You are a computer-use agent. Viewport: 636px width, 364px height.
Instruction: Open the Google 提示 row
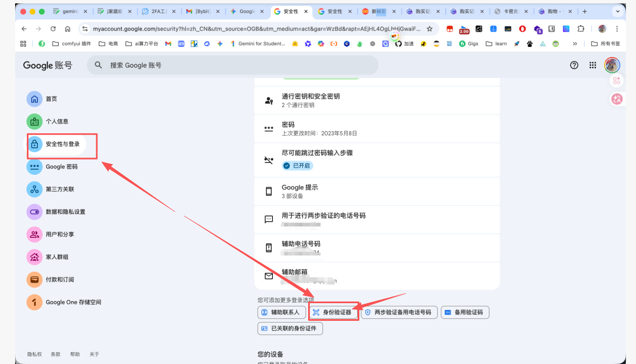(377, 191)
